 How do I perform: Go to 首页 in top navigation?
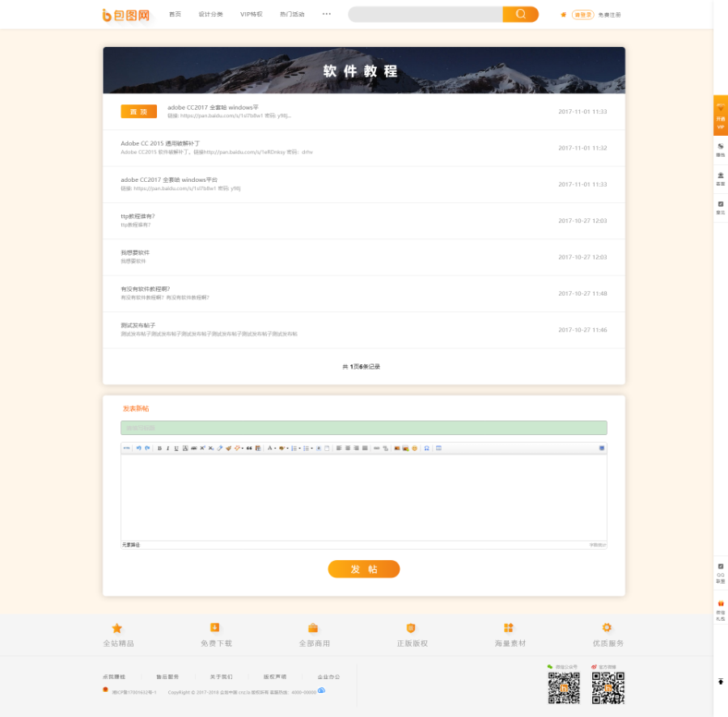(x=175, y=15)
